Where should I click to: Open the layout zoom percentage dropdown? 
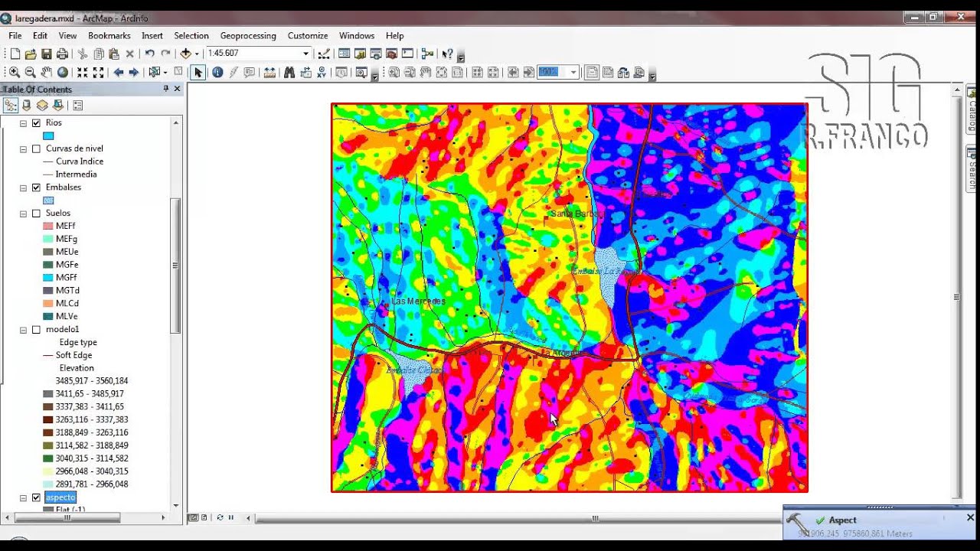pyautogui.click(x=573, y=72)
